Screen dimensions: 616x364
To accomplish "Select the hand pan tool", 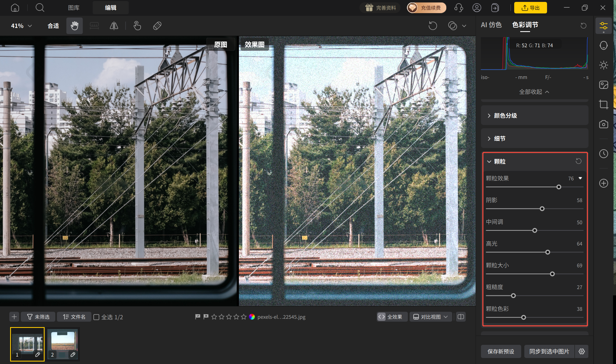I will point(74,26).
